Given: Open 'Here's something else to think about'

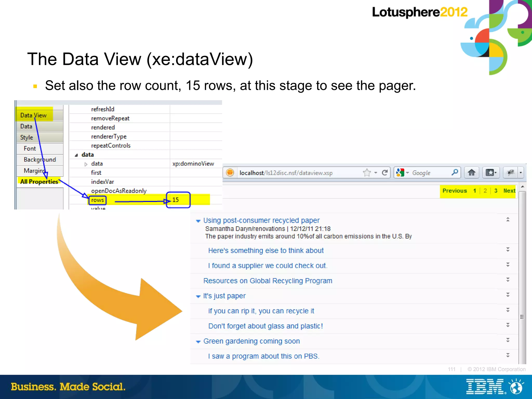Looking at the screenshot, I should point(266,251).
